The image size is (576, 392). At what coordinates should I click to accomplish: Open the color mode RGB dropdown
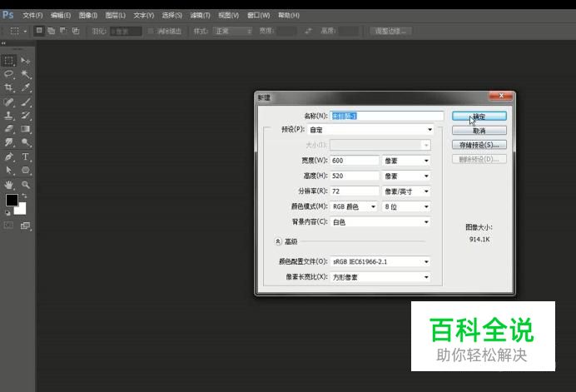pyautogui.click(x=354, y=207)
